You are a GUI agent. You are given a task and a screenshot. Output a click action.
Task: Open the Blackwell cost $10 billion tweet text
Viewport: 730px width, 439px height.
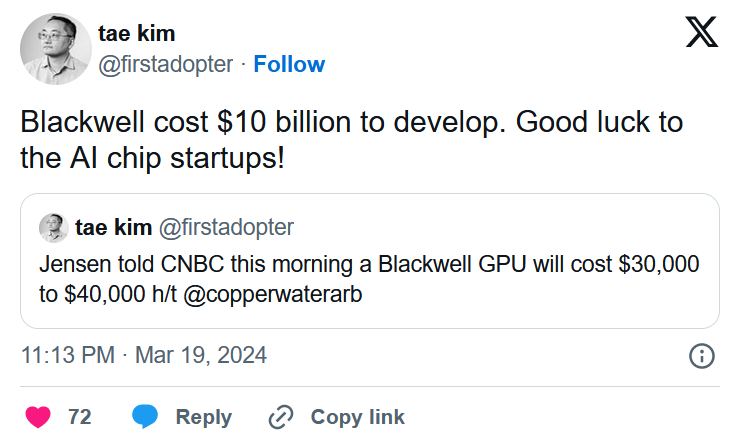[x=351, y=140]
